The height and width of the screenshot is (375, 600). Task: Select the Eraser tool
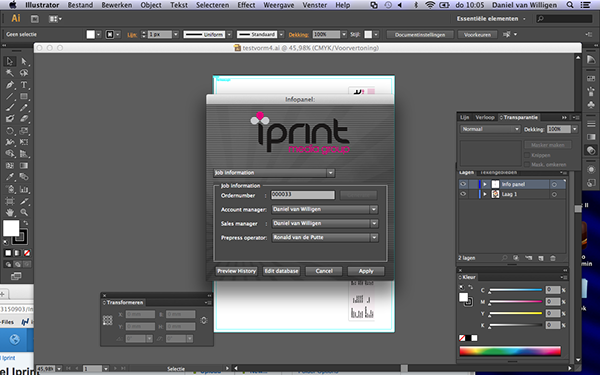(x=24, y=119)
